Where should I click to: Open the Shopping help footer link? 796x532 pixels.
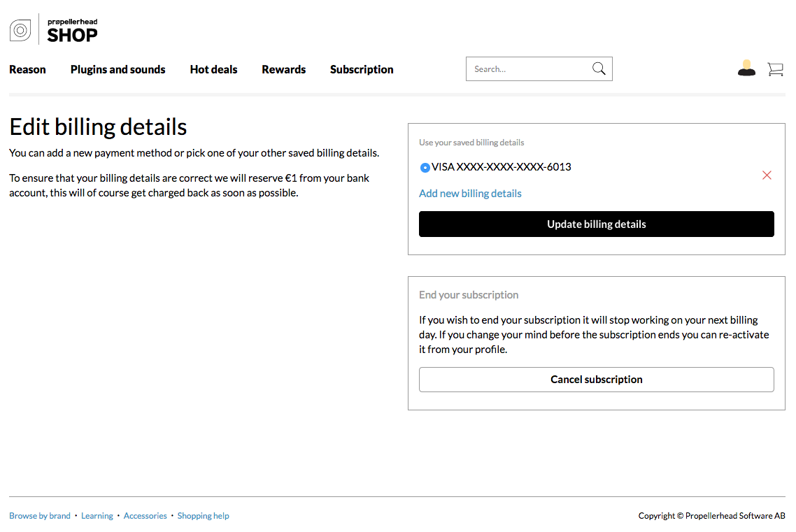click(203, 516)
